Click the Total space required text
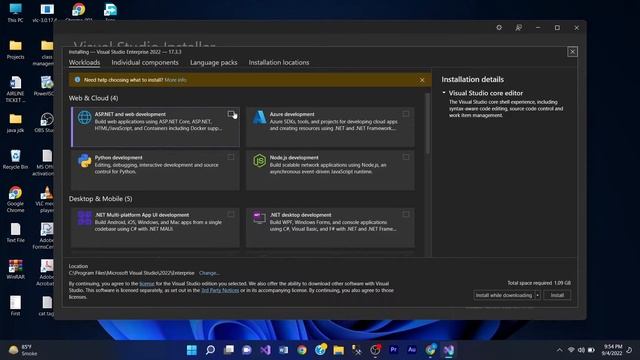Screen dimensions: 640x360 [x=539, y=283]
